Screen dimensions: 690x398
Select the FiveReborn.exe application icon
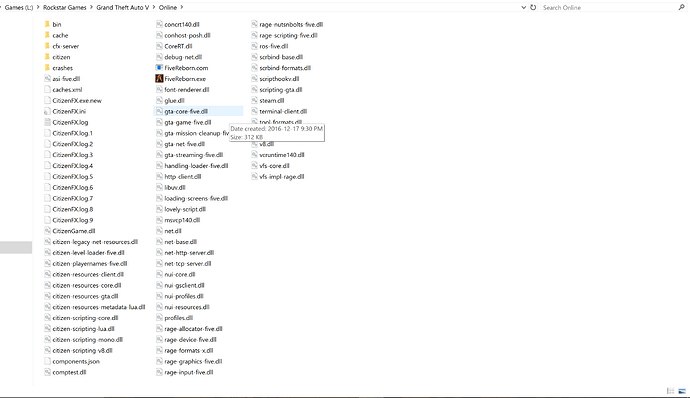(x=159, y=78)
